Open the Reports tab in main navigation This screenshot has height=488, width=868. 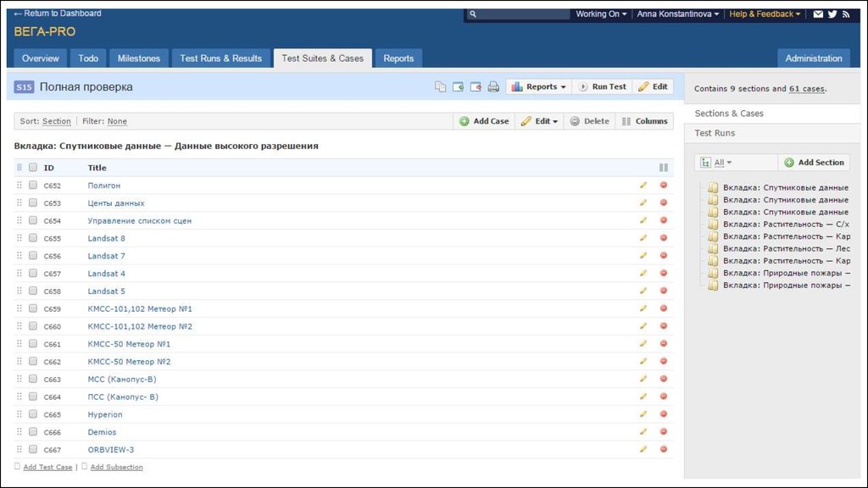pyautogui.click(x=398, y=58)
